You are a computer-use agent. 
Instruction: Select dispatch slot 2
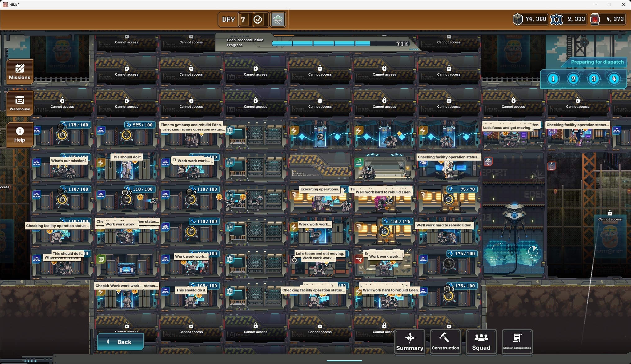pyautogui.click(x=573, y=79)
